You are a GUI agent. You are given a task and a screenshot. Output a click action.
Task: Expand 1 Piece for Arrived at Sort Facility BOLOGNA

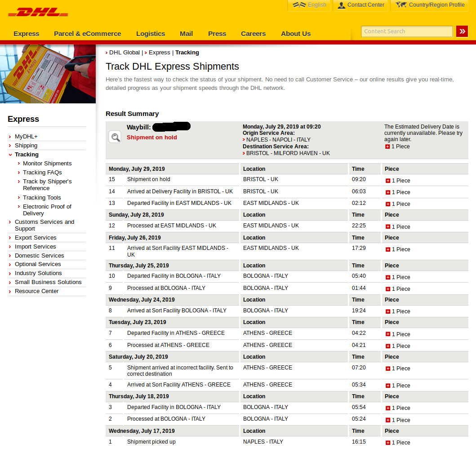pyautogui.click(x=387, y=311)
